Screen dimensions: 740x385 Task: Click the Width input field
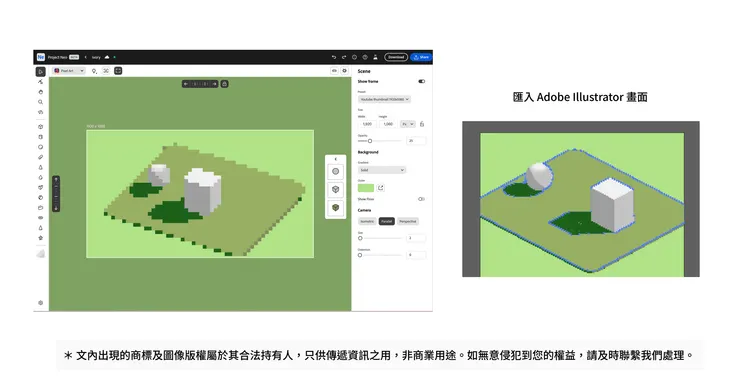[x=367, y=124]
